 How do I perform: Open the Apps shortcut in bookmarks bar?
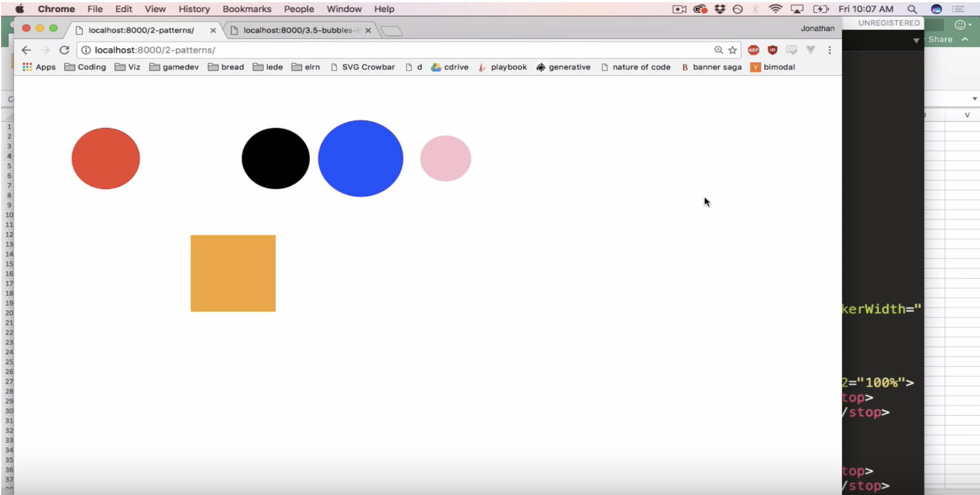tap(39, 67)
